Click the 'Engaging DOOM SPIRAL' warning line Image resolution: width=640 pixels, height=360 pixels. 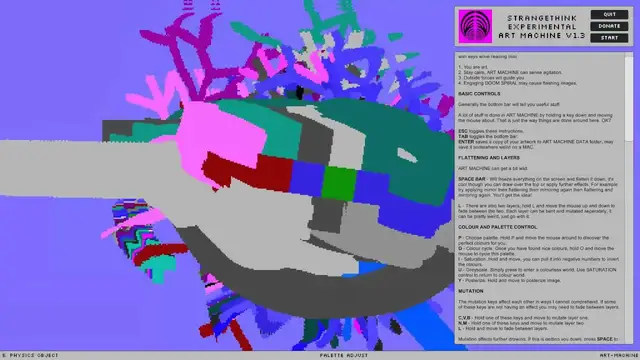517,83
